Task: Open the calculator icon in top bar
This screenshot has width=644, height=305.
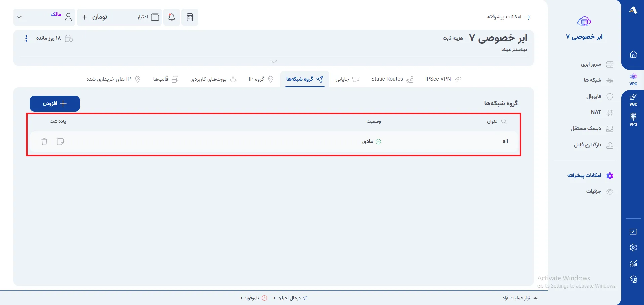Action: [x=190, y=17]
